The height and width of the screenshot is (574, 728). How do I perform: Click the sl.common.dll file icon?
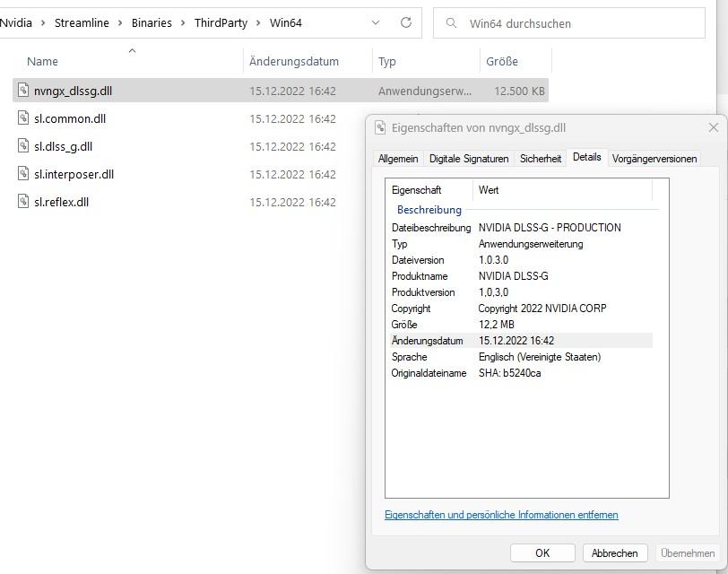point(23,117)
